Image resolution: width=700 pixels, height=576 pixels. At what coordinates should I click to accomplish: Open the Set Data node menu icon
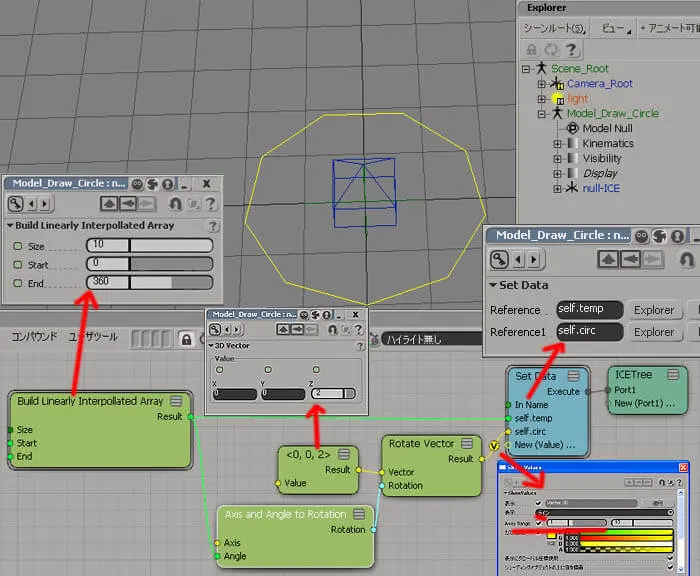point(574,376)
